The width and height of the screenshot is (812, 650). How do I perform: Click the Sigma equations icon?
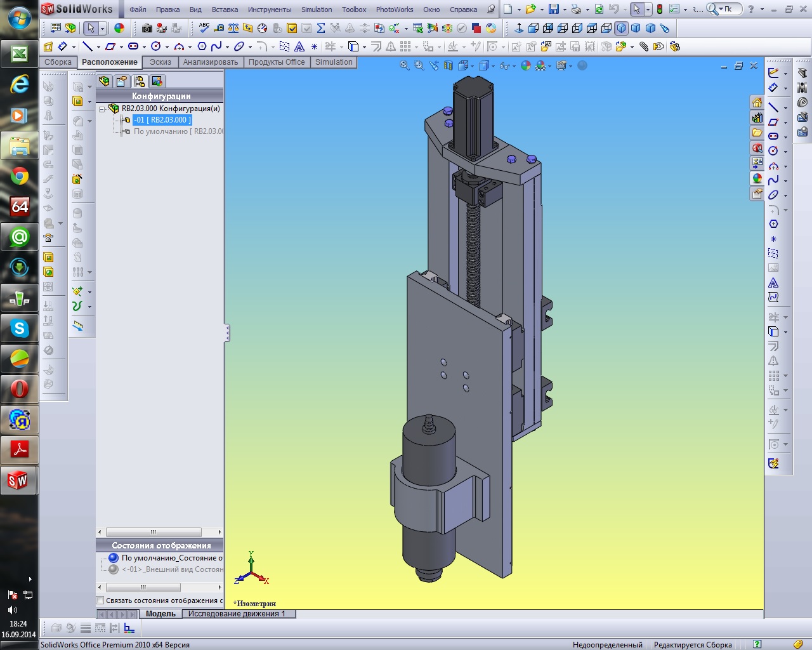(x=321, y=28)
